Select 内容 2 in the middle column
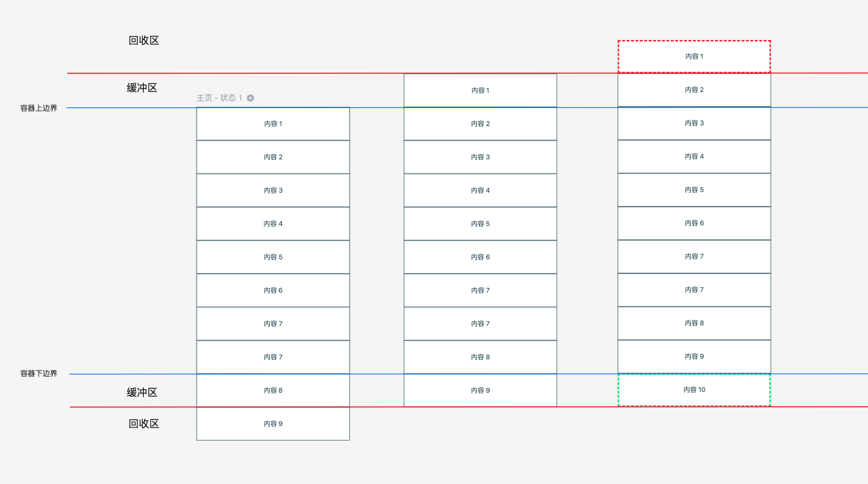This screenshot has height=484, width=868. (480, 124)
